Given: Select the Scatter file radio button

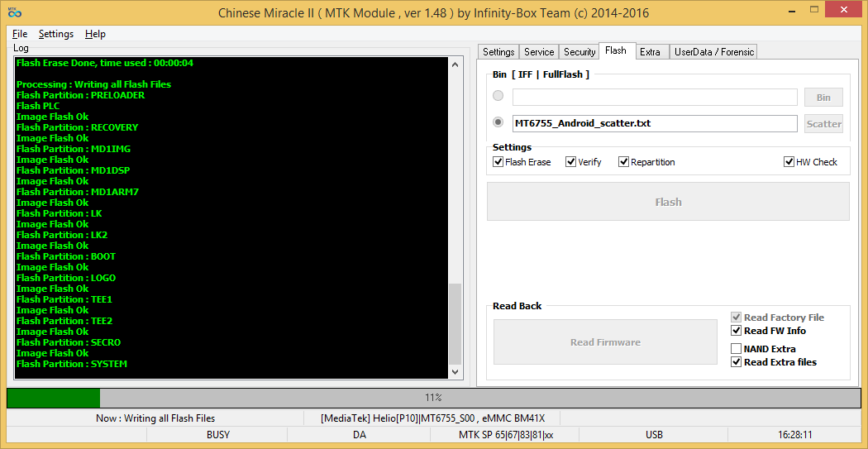Looking at the screenshot, I should (x=498, y=122).
